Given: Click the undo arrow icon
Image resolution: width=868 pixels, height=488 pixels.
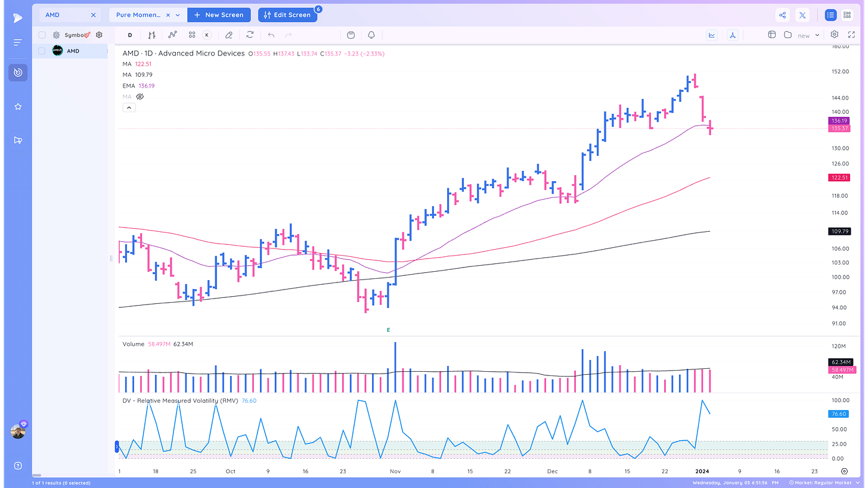Looking at the screenshot, I should click(x=271, y=35).
